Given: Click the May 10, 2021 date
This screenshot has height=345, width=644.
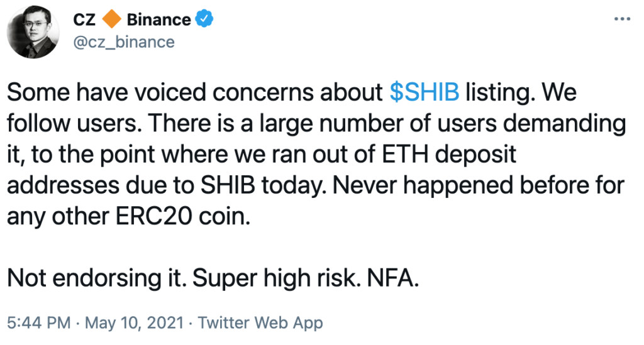Looking at the screenshot, I should tap(134, 322).
